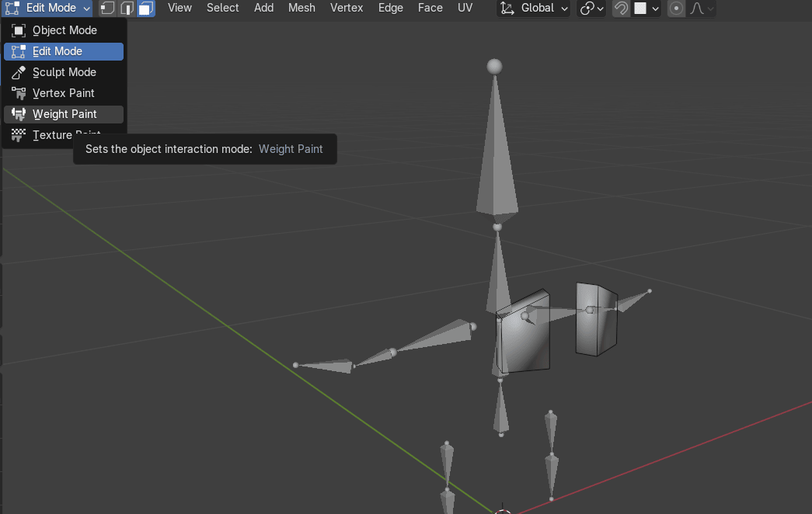Open proportional editing falloff curve menu
Screen dimensions: 812x514
702,9
